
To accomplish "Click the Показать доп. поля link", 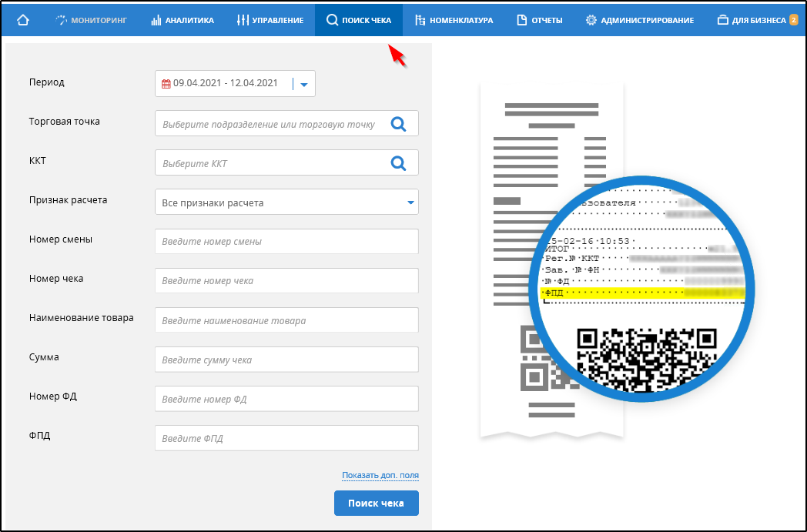I will pyautogui.click(x=380, y=476).
